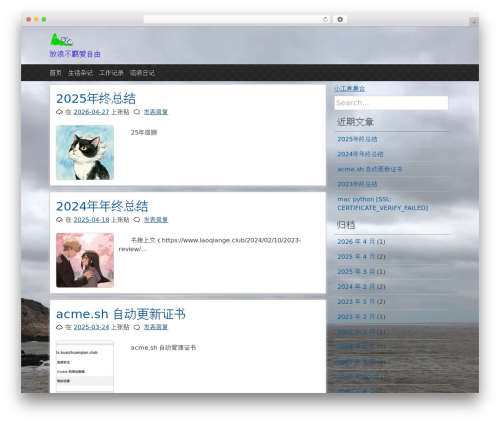Click the green mountain site logo
500x423 pixels.
coord(62,40)
